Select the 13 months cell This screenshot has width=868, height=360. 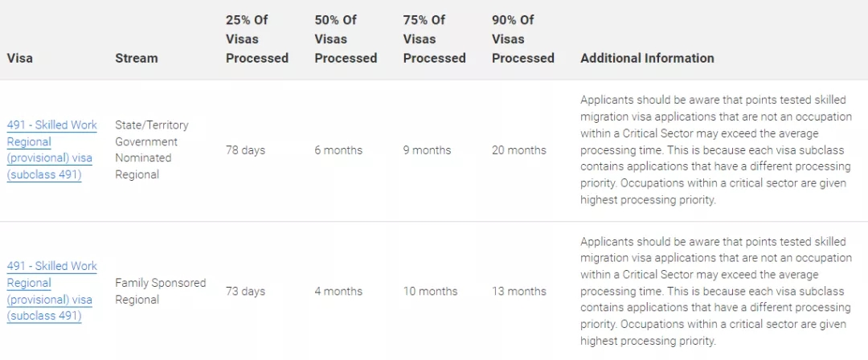(x=518, y=291)
